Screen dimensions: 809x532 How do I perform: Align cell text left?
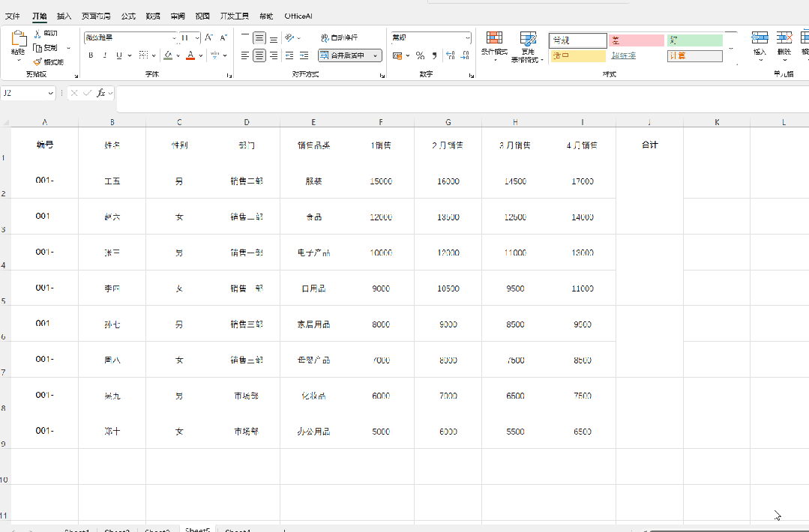245,55
